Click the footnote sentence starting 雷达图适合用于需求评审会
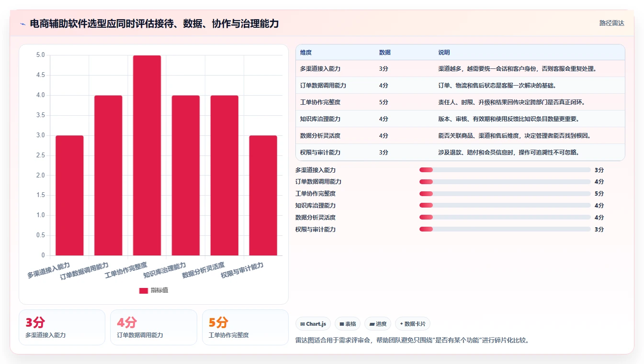 (412, 341)
